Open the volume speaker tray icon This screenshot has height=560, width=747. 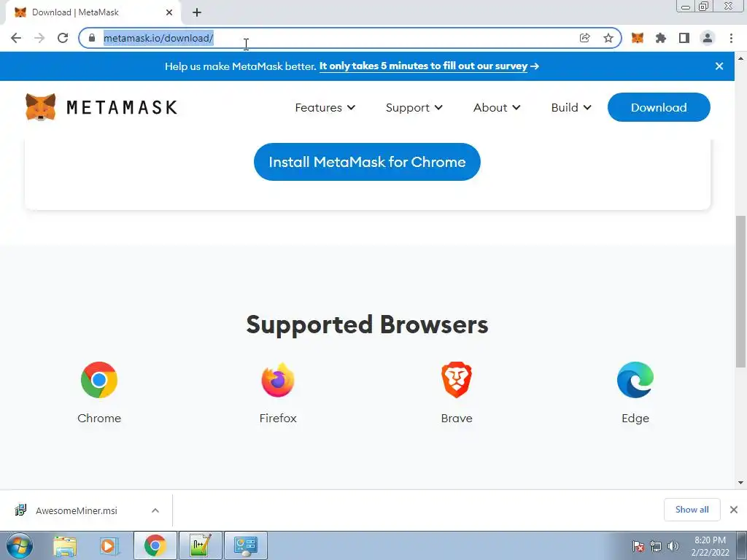point(673,546)
